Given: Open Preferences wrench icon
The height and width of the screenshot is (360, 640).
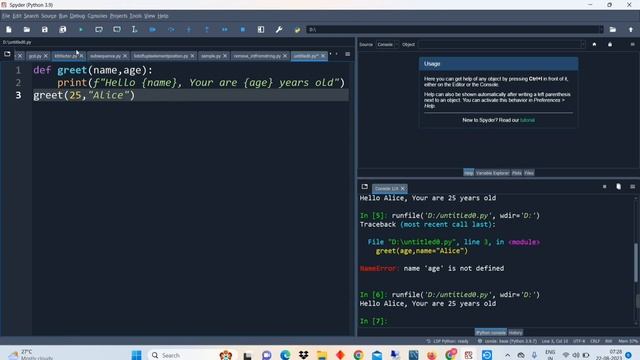Looking at the screenshot, I should click(279, 29).
